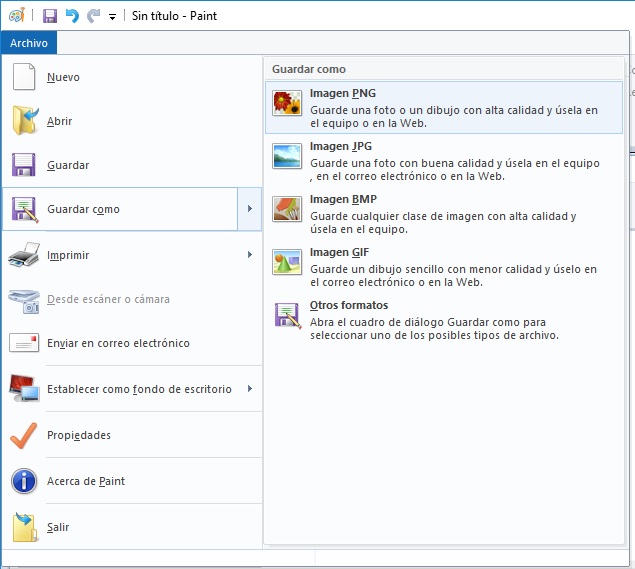Save as Imagen JPG
The width and height of the screenshot is (635, 569).
point(444,160)
